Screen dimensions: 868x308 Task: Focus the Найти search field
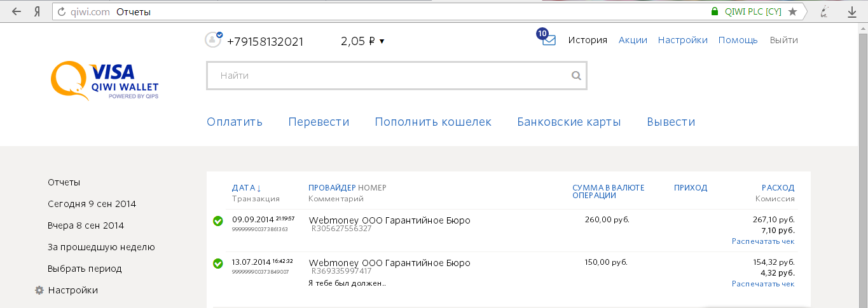click(397, 76)
